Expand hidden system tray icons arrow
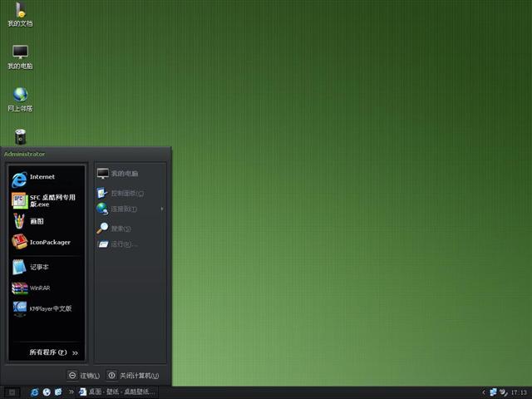 tap(484, 392)
